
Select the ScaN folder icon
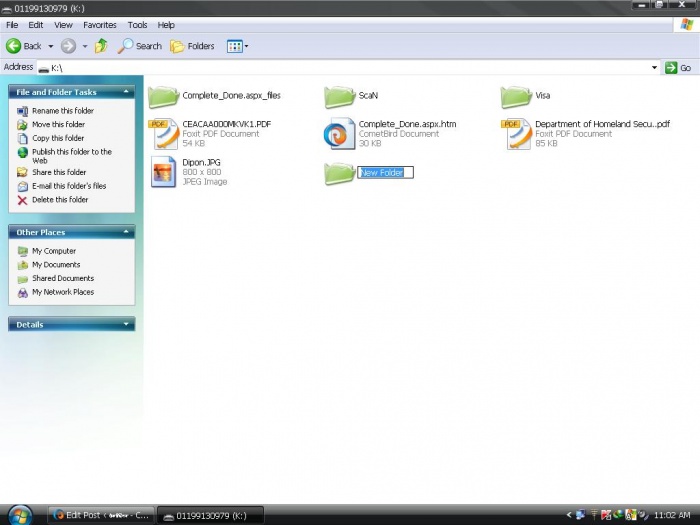coord(340,97)
